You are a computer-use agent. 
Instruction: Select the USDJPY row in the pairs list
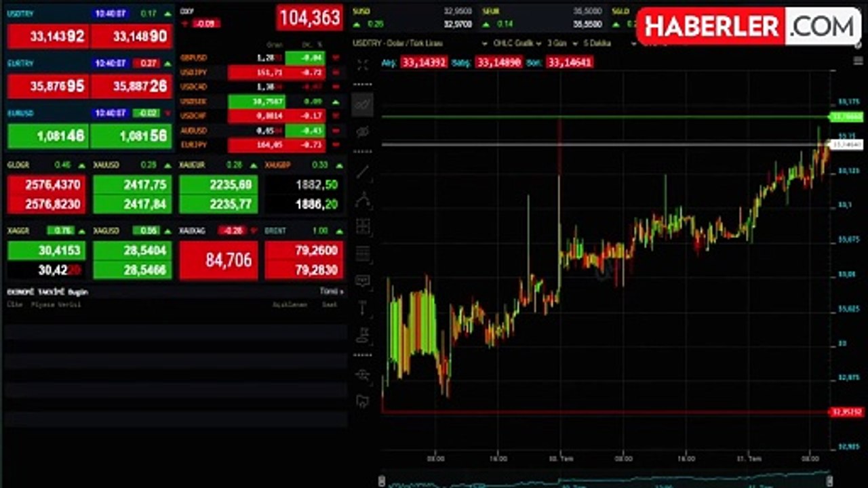click(x=260, y=73)
